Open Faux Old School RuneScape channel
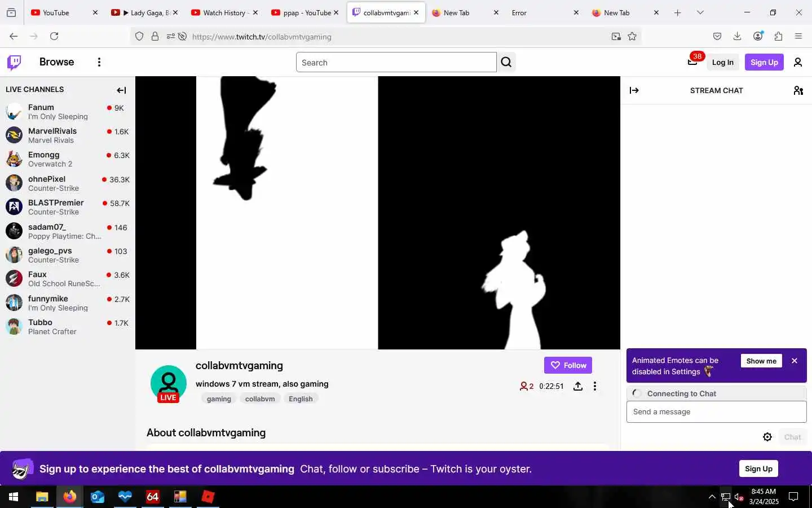The height and width of the screenshot is (508, 812). tap(68, 279)
